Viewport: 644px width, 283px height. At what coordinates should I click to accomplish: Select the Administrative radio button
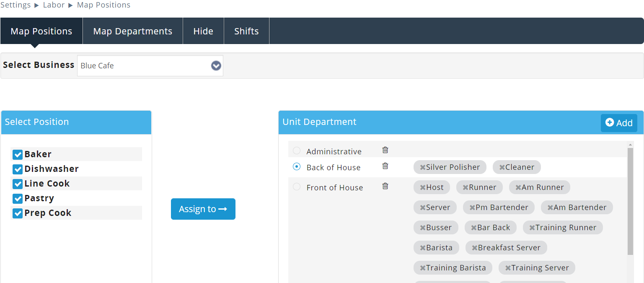click(x=297, y=151)
